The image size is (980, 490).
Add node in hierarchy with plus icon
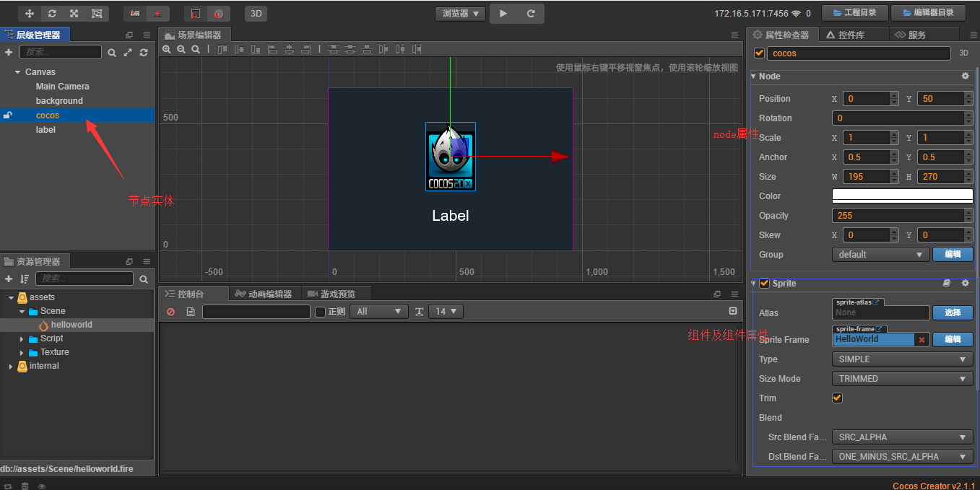[x=9, y=52]
